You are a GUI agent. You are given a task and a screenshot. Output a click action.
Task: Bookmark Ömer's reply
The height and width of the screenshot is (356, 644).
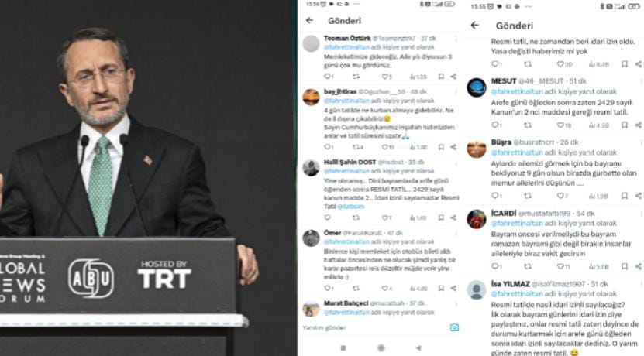pos(441,288)
